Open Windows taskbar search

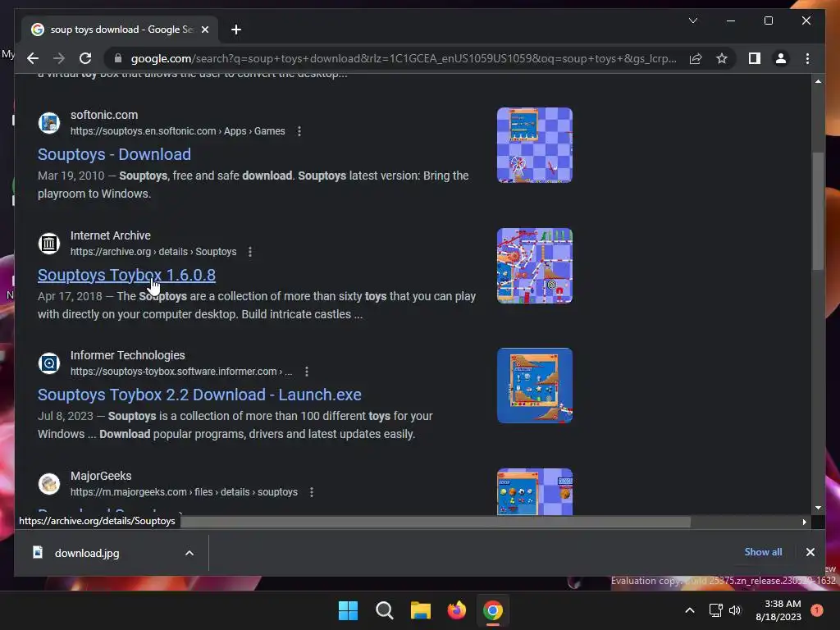click(385, 610)
